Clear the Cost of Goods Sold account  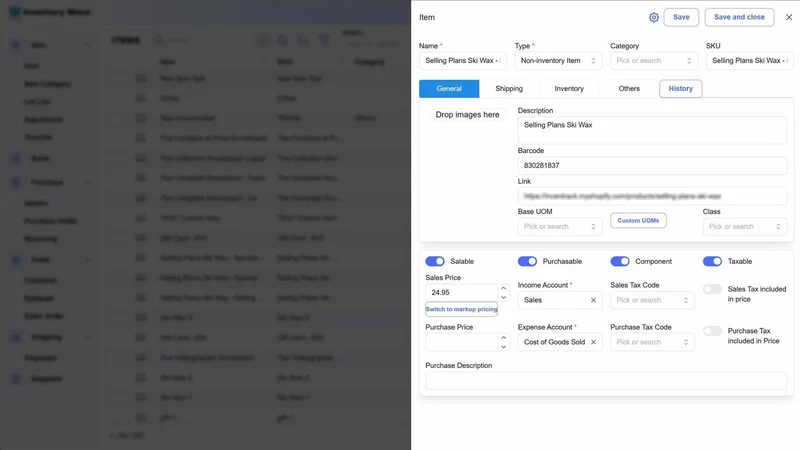coord(593,342)
